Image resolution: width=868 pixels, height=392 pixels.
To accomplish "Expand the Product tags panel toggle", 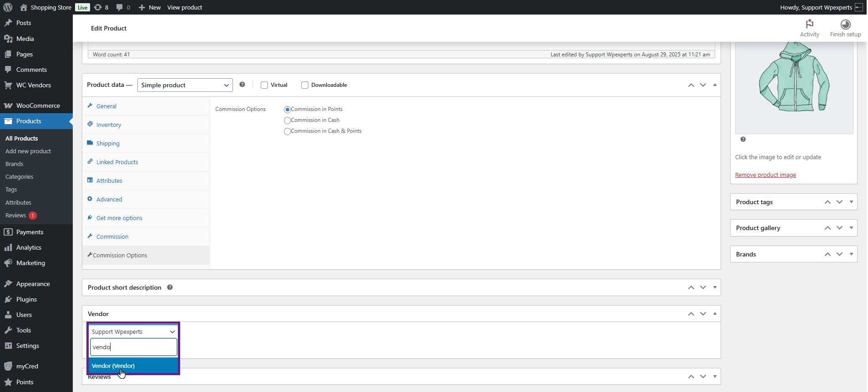I will 851,202.
